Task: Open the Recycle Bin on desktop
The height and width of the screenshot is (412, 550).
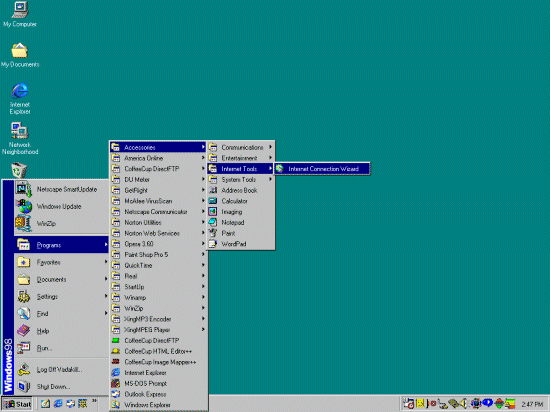Action: (19, 170)
